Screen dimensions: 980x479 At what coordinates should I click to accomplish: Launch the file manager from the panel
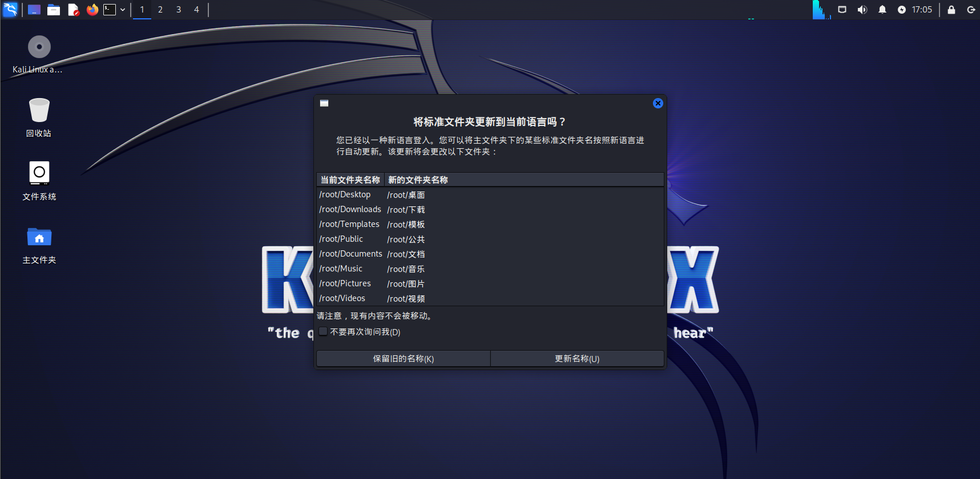pos(54,10)
